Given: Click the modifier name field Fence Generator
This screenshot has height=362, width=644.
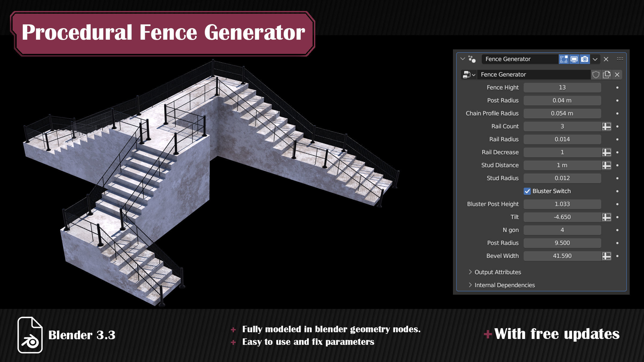Looking at the screenshot, I should pyautogui.click(x=520, y=59).
